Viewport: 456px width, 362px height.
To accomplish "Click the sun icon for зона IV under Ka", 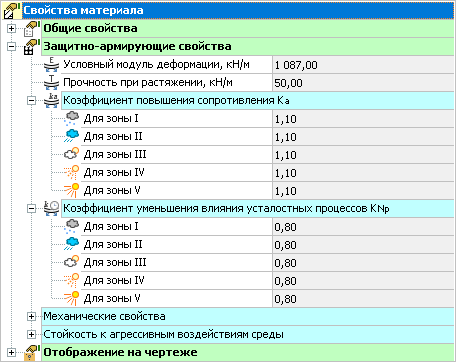I will [72, 173].
